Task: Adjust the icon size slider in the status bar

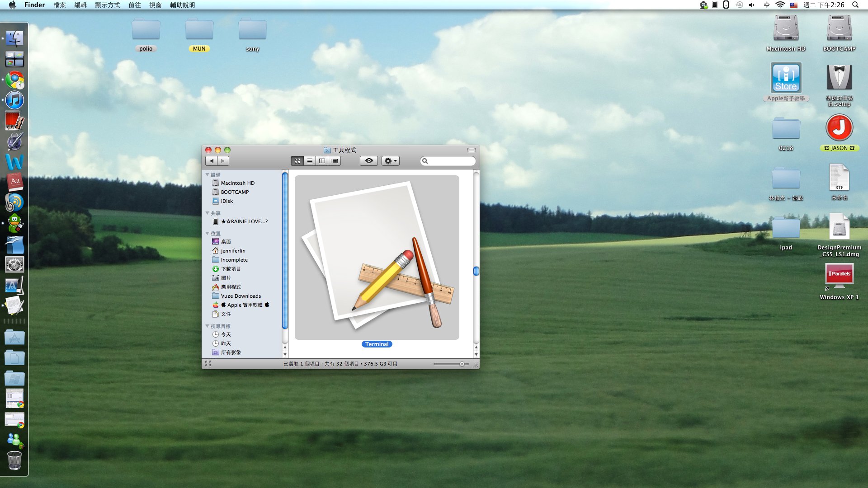Action: pos(462,364)
